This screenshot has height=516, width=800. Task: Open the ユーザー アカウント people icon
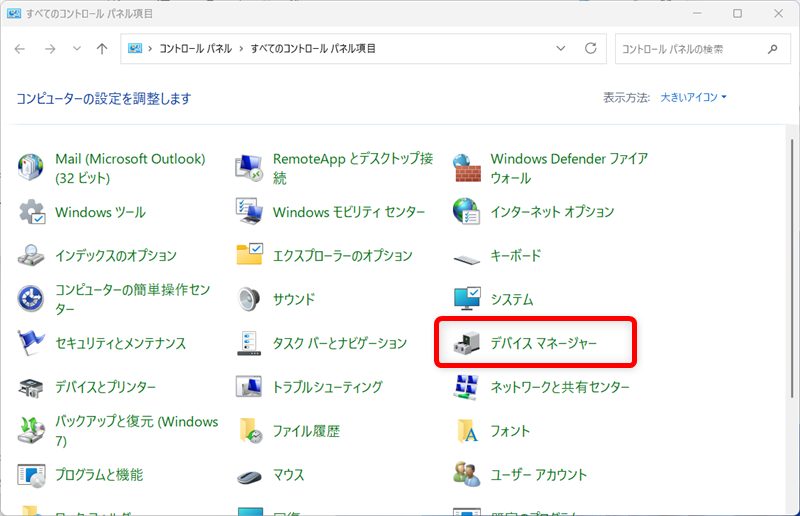[467, 474]
